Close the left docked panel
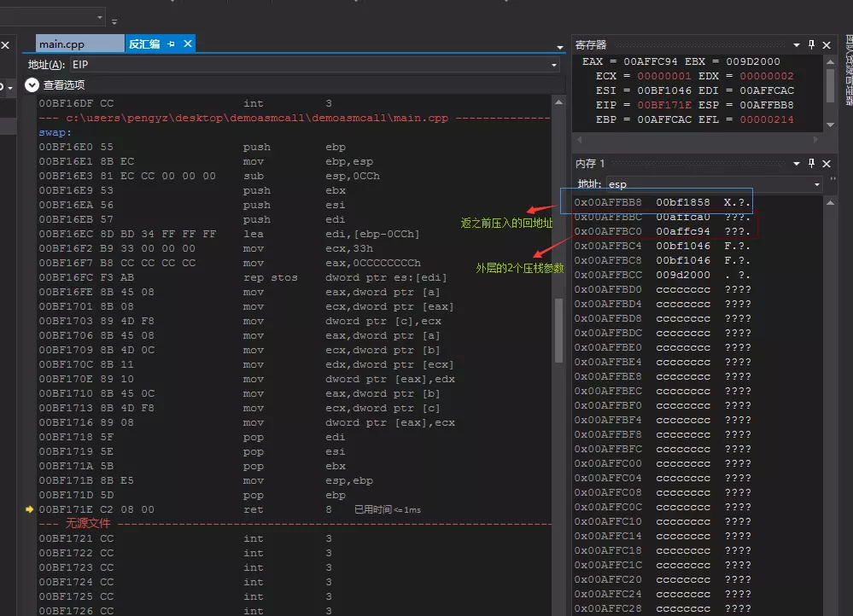The image size is (853, 616). pyautogui.click(x=5, y=45)
